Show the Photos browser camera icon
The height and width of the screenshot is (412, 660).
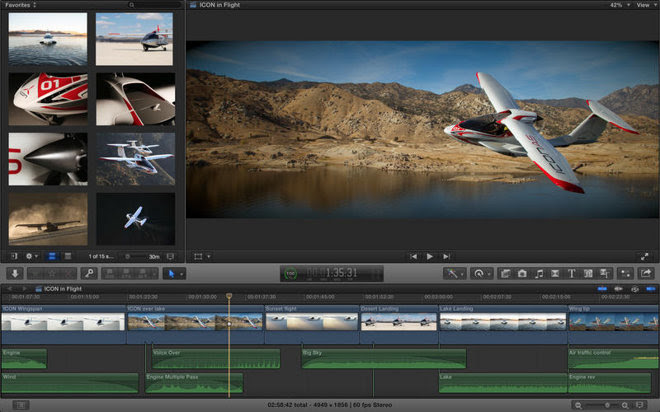pyautogui.click(x=522, y=274)
